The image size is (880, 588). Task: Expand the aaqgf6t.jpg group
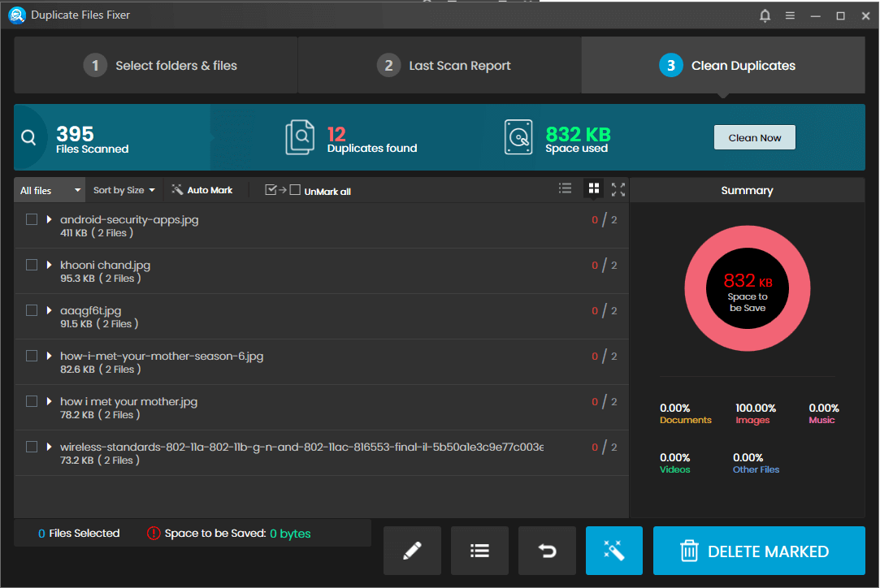pos(49,310)
